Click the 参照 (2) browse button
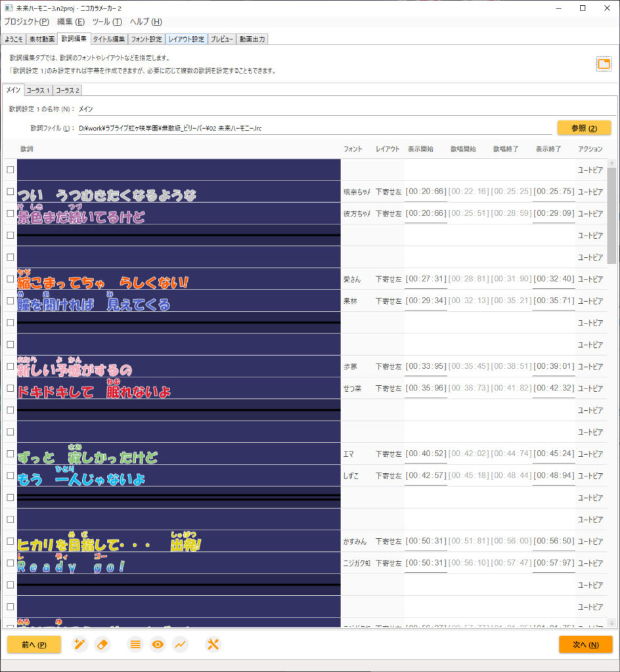The image size is (620, 672). (x=584, y=128)
